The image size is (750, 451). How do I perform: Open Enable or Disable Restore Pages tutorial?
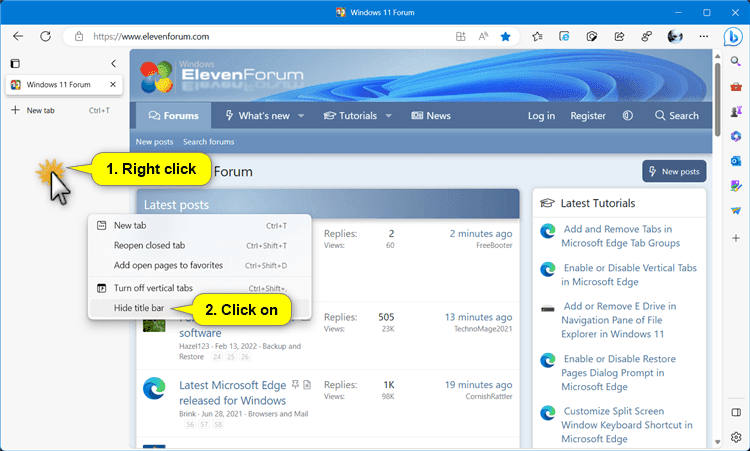tap(618, 373)
